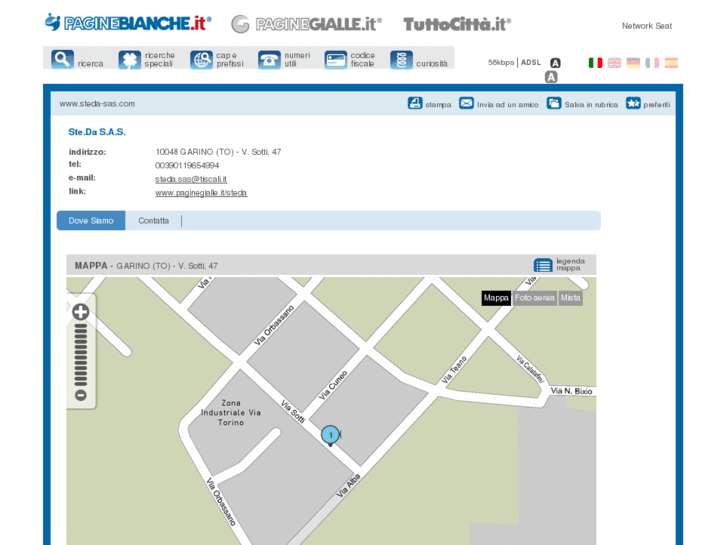Select the Dove Siamo tab
Viewport: 727px width, 545px height.
click(x=91, y=220)
